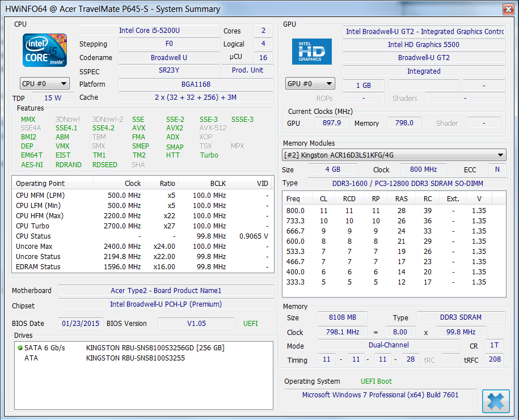Image resolution: width=519 pixels, height=420 pixels.
Task: Select the ATA Kingston drive entry
Action: click(135, 358)
